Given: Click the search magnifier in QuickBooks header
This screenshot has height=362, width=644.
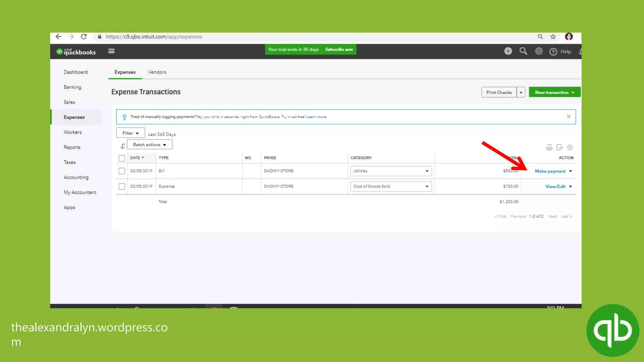Looking at the screenshot, I should pos(523,51).
